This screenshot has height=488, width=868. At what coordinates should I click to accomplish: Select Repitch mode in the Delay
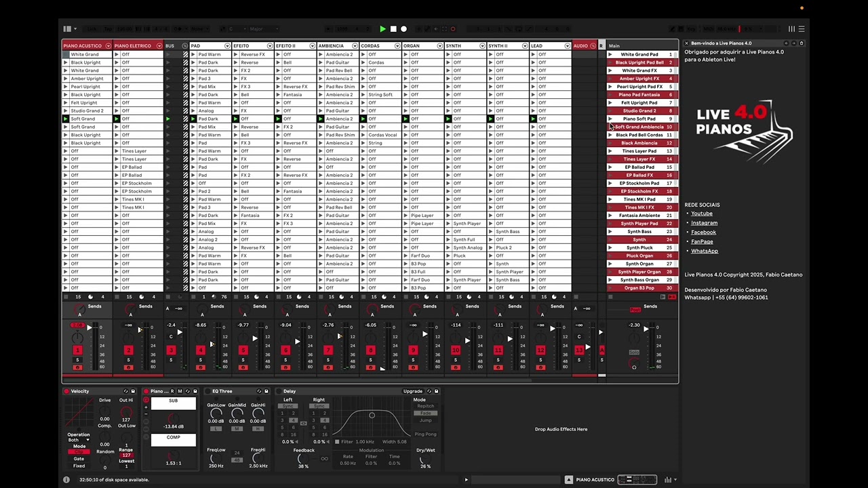point(425,407)
